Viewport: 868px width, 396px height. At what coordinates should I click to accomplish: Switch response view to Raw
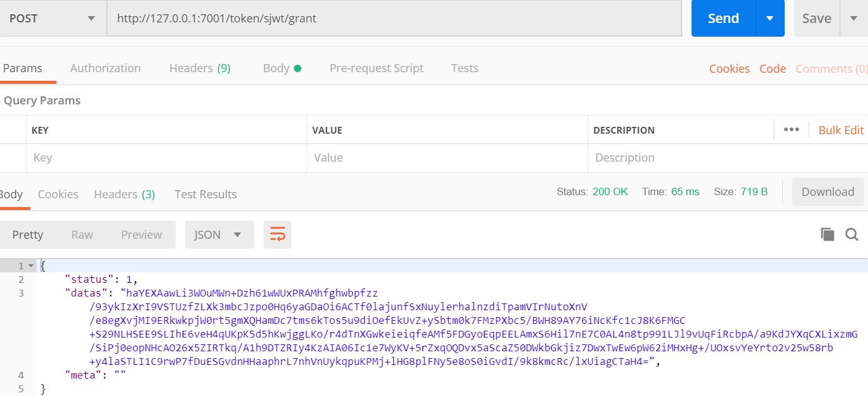click(x=81, y=234)
